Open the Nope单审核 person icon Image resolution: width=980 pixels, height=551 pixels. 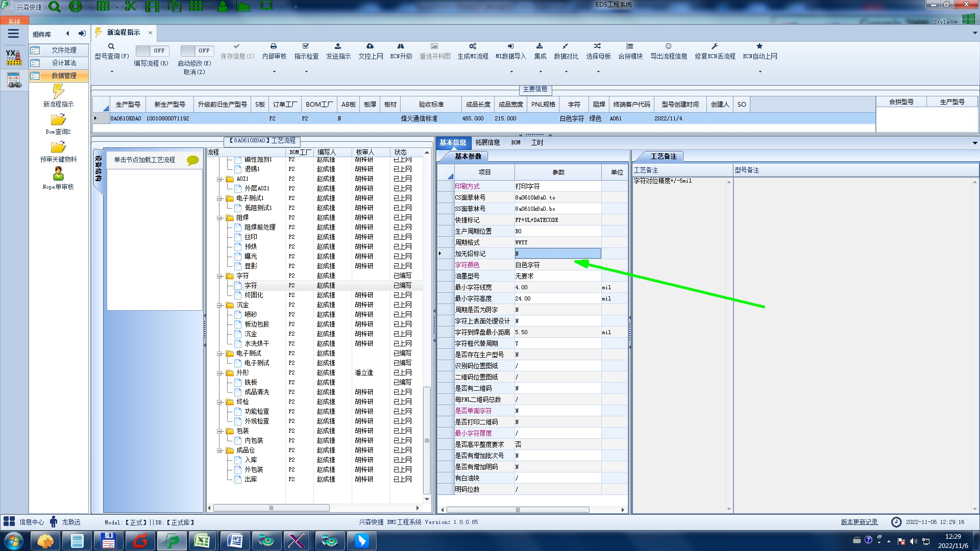(x=58, y=174)
